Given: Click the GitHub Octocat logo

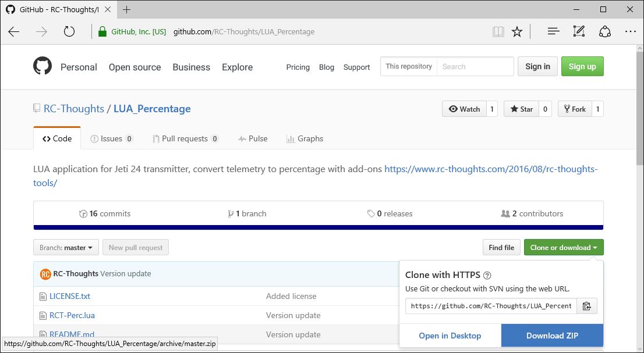Looking at the screenshot, I should (x=43, y=66).
